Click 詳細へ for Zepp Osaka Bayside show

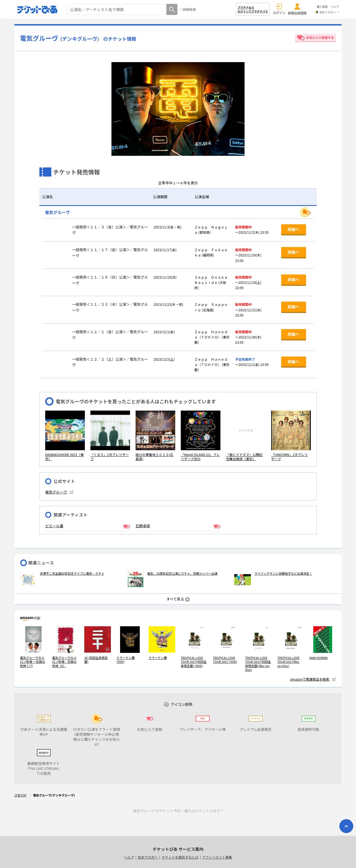[293, 280]
